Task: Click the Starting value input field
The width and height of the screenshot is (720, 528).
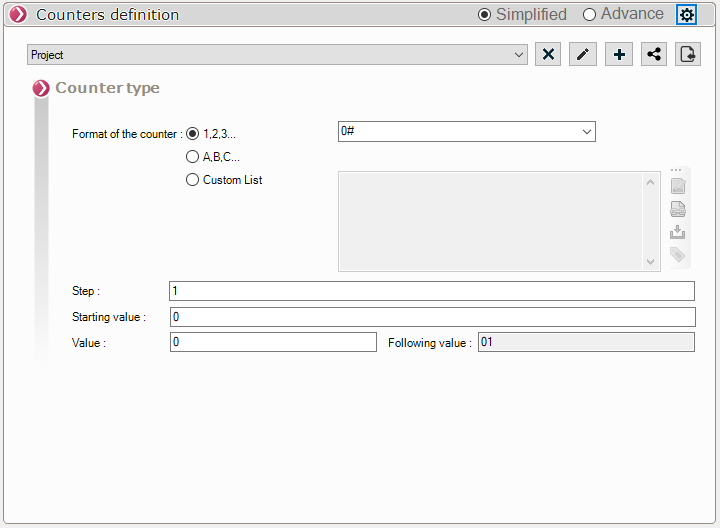Action: pyautogui.click(x=431, y=317)
